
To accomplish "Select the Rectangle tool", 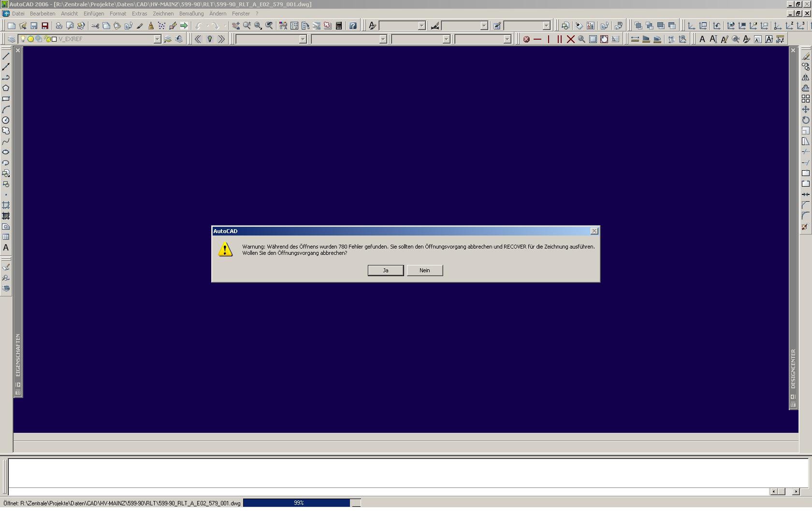I will click(6, 99).
